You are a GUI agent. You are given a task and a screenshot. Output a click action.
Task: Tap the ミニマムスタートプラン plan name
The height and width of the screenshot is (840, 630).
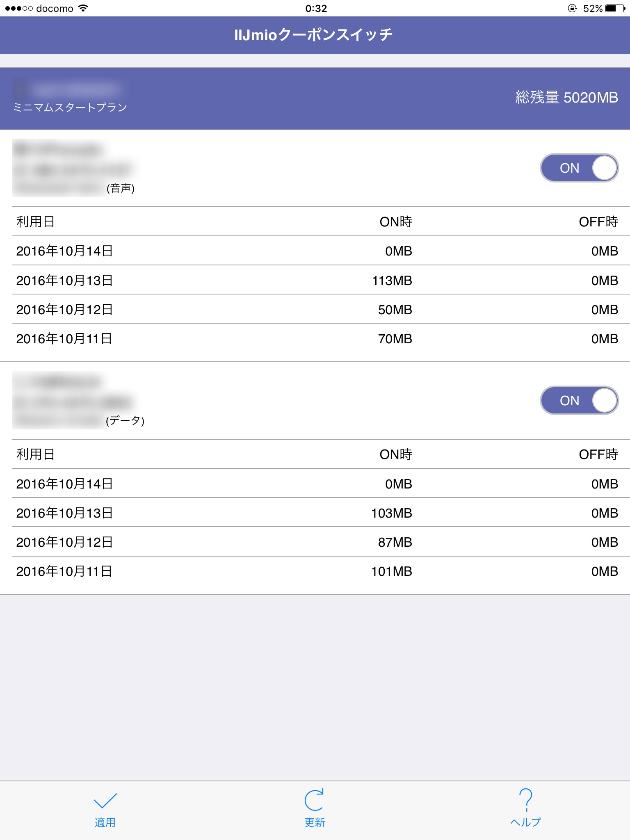[x=70, y=107]
